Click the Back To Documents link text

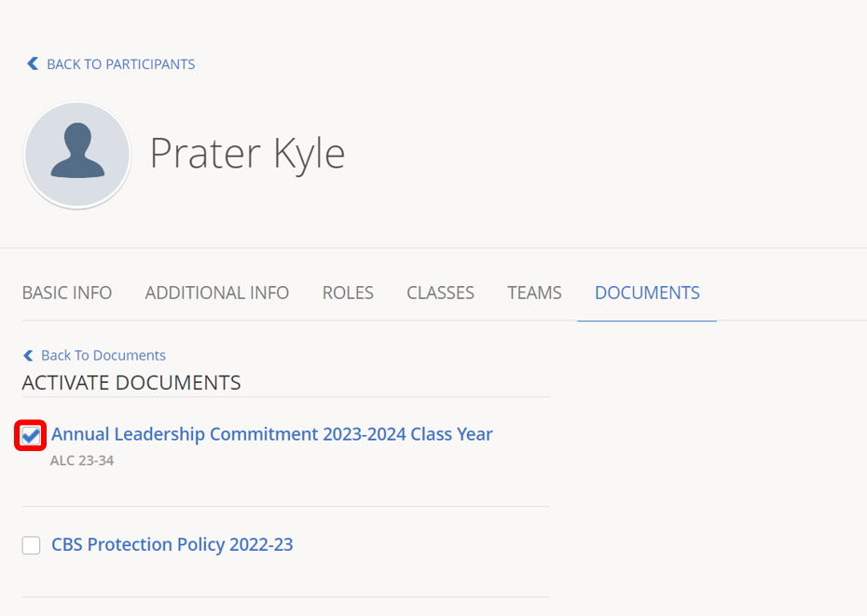103,355
